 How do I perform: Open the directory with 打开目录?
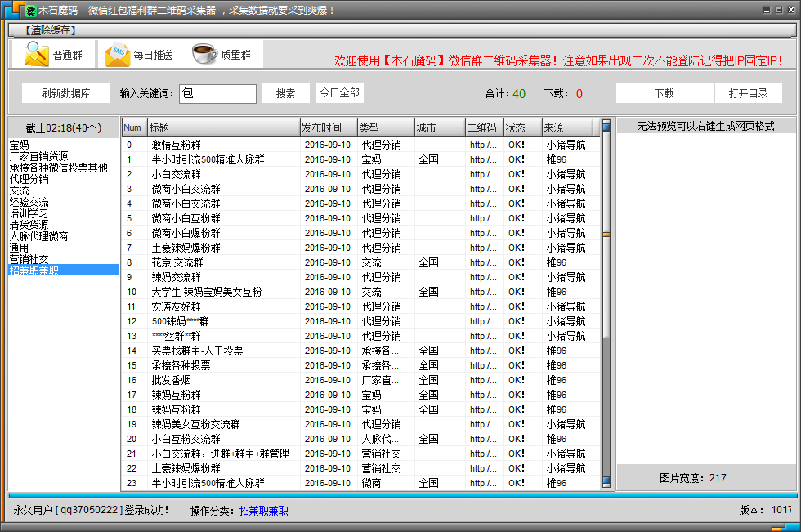click(x=748, y=93)
